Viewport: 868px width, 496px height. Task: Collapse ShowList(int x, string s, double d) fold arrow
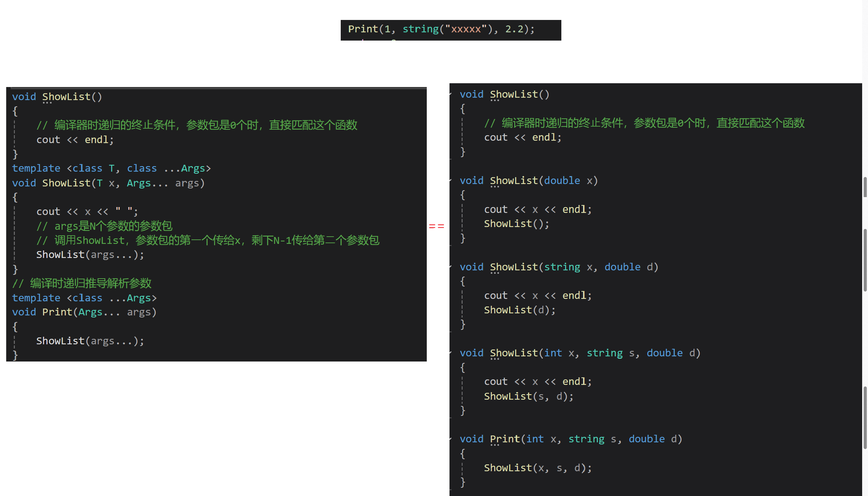pos(451,353)
